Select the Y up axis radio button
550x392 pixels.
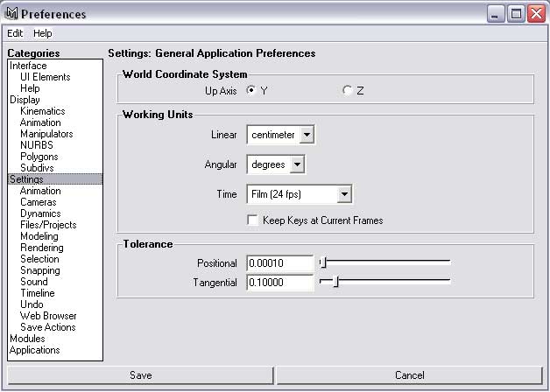coord(252,90)
